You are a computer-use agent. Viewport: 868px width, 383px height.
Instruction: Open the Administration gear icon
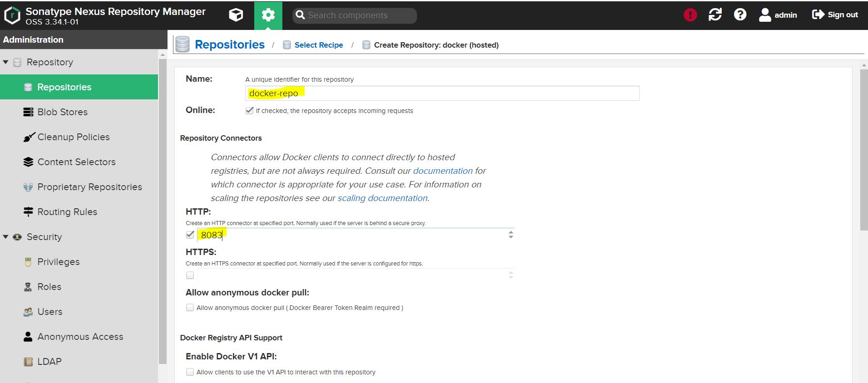pos(268,15)
